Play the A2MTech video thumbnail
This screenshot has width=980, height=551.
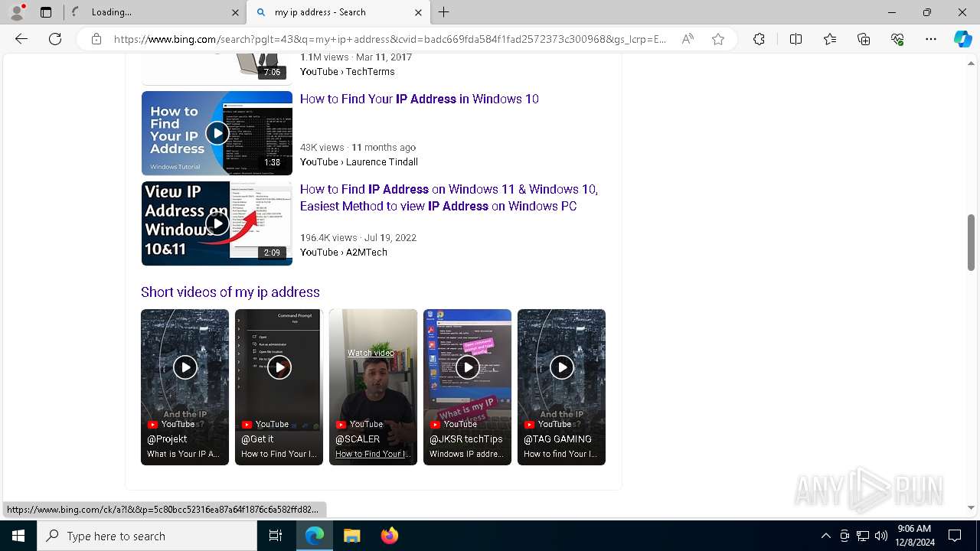(x=217, y=223)
